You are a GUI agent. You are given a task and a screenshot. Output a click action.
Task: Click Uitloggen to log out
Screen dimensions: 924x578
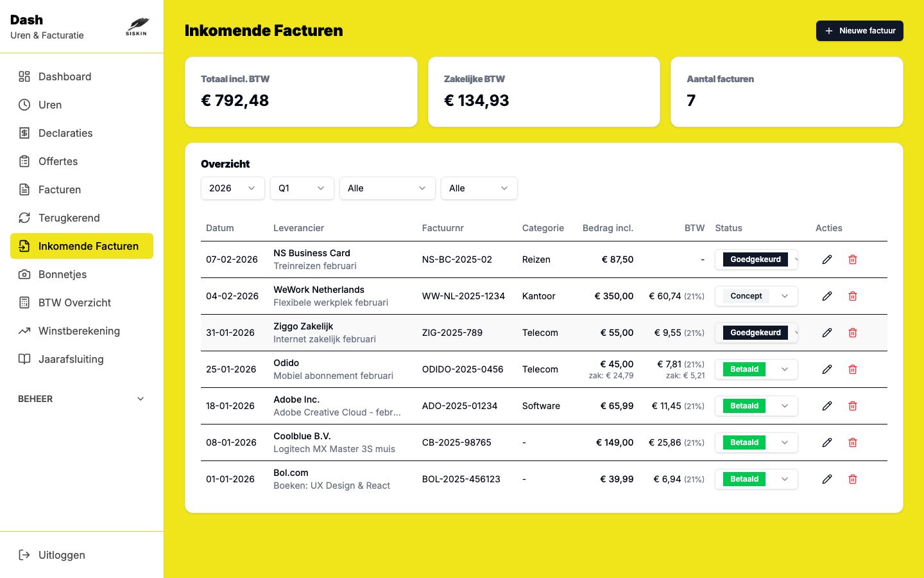coord(62,555)
